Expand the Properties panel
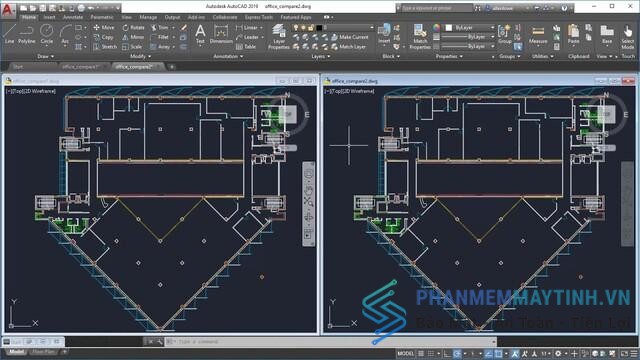This screenshot has width=640, height=360. pos(449,56)
